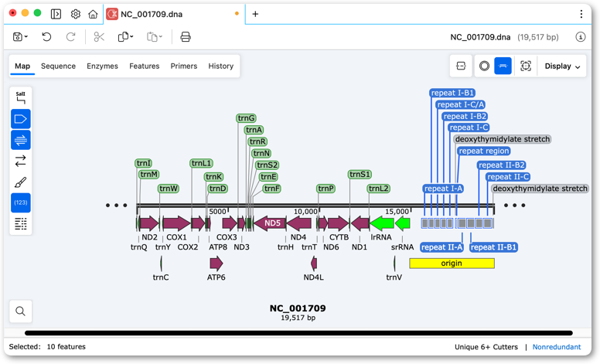Open the paste options dropdown
The height and width of the screenshot is (364, 600).
(x=155, y=36)
